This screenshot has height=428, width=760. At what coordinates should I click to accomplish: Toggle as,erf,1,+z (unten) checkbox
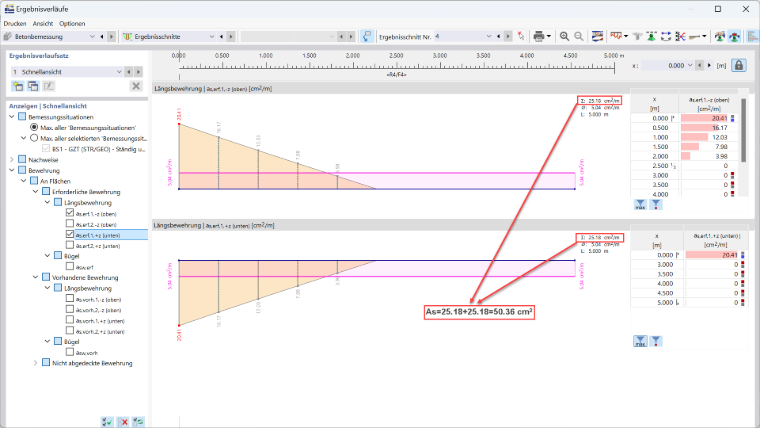70,235
